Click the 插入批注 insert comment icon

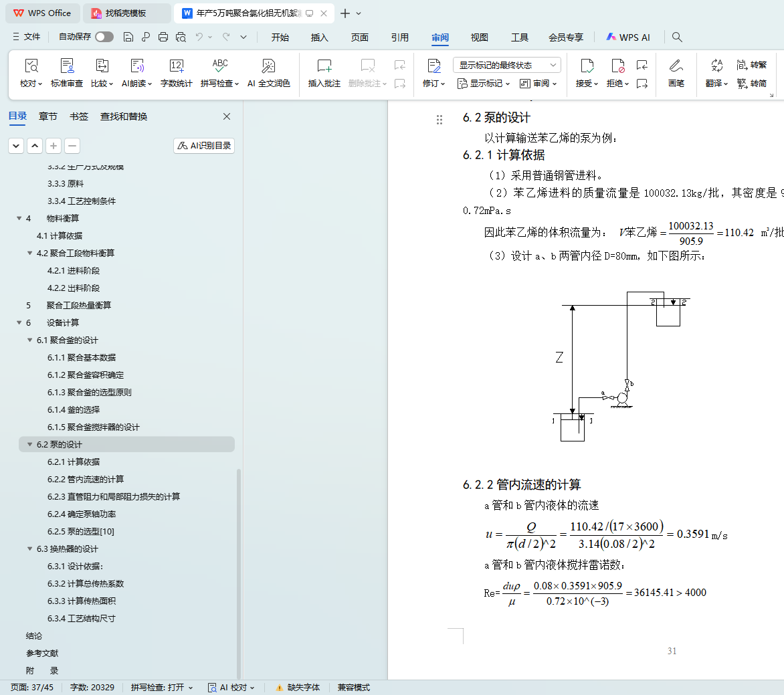click(324, 66)
